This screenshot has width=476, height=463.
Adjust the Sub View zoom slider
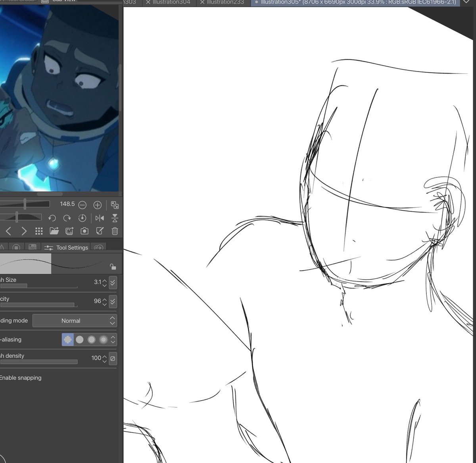25,204
